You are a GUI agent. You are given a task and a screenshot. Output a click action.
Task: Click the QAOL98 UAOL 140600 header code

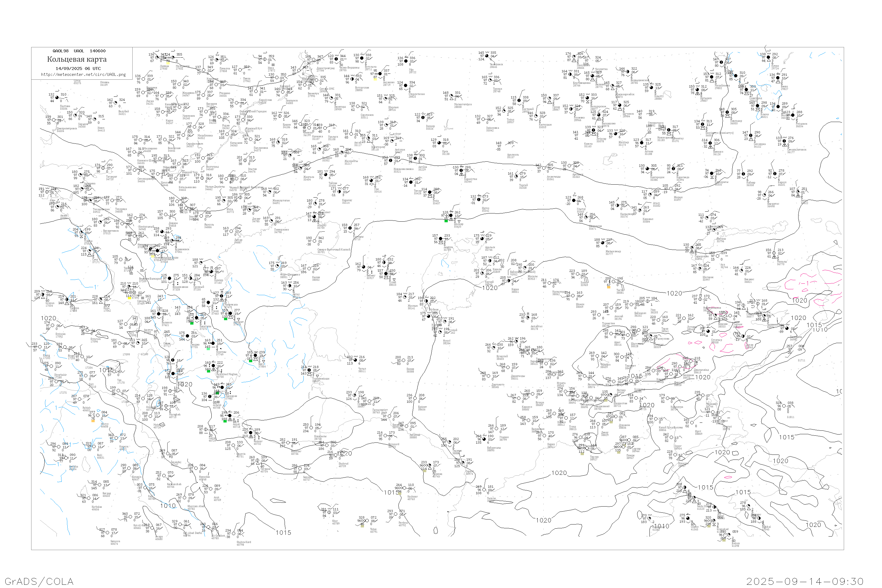tap(79, 51)
